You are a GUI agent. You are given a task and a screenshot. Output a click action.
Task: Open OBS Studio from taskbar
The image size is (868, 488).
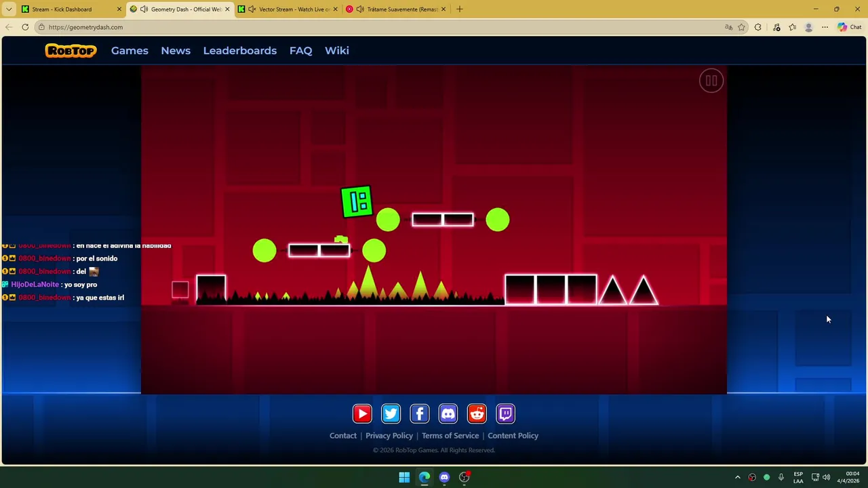pyautogui.click(x=465, y=477)
